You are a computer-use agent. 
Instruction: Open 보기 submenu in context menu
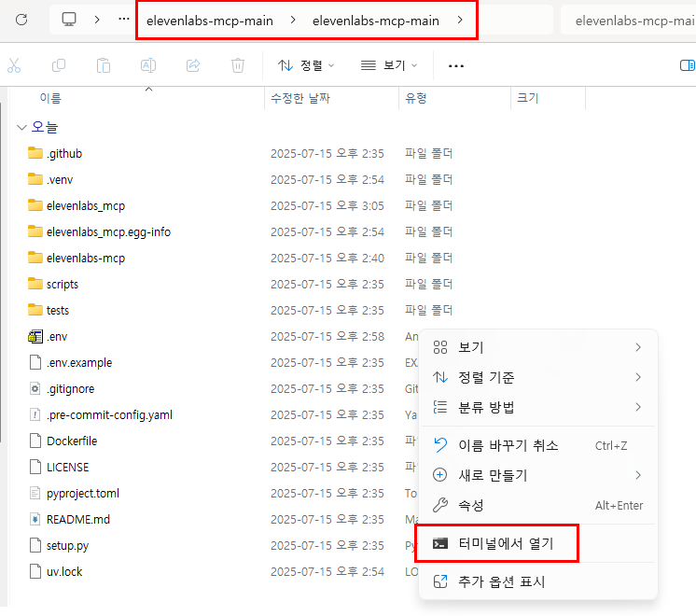[538, 347]
